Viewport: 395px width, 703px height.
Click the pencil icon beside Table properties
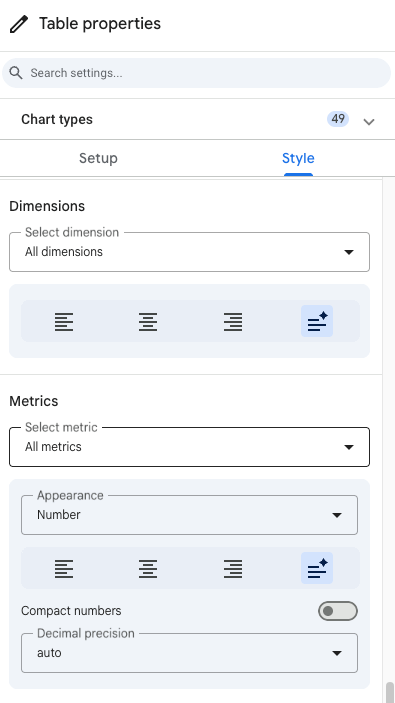(x=19, y=24)
